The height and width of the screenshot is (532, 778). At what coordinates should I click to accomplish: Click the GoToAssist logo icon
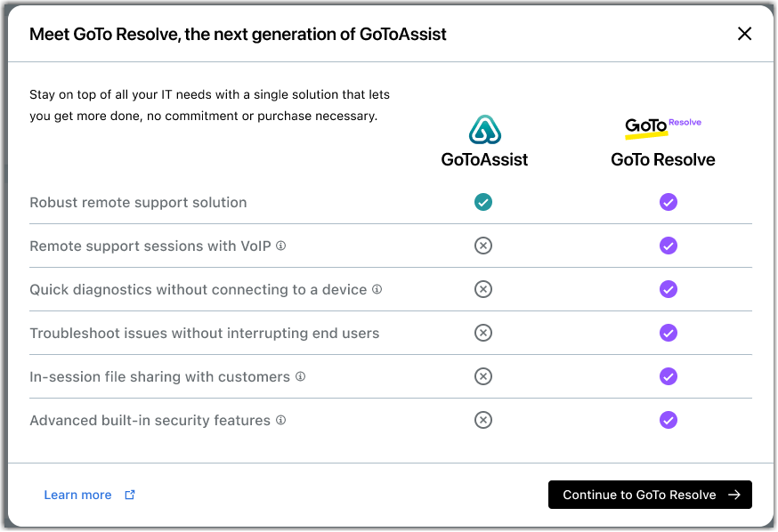(484, 130)
